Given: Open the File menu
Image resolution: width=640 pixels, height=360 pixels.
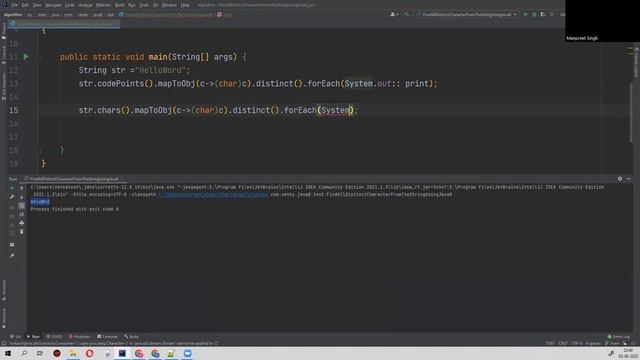Looking at the screenshot, I should (14, 5).
